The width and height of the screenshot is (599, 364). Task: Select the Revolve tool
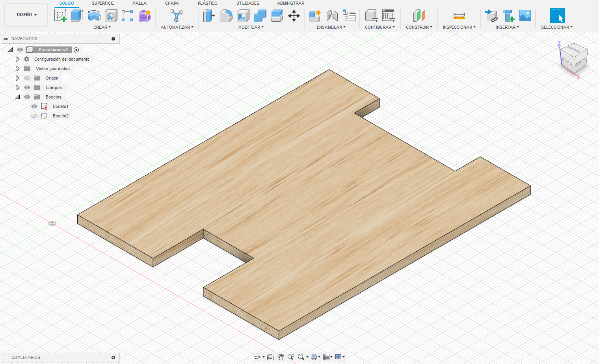coord(94,16)
